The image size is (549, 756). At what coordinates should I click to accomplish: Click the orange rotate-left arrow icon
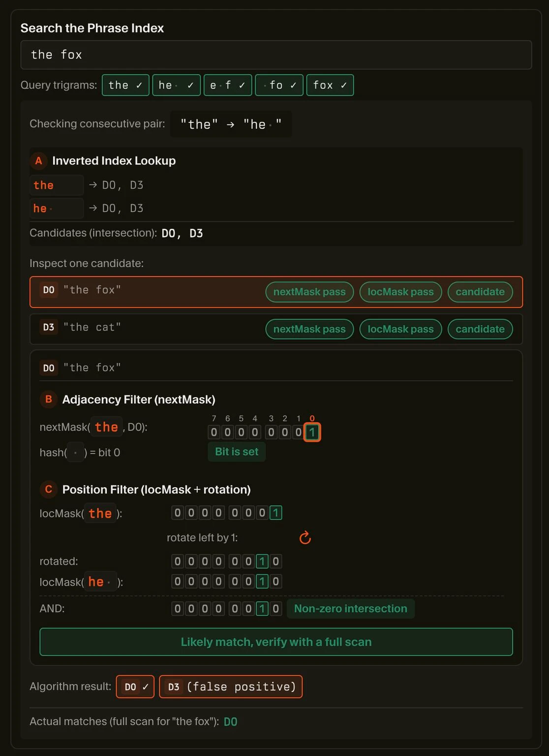(x=305, y=537)
